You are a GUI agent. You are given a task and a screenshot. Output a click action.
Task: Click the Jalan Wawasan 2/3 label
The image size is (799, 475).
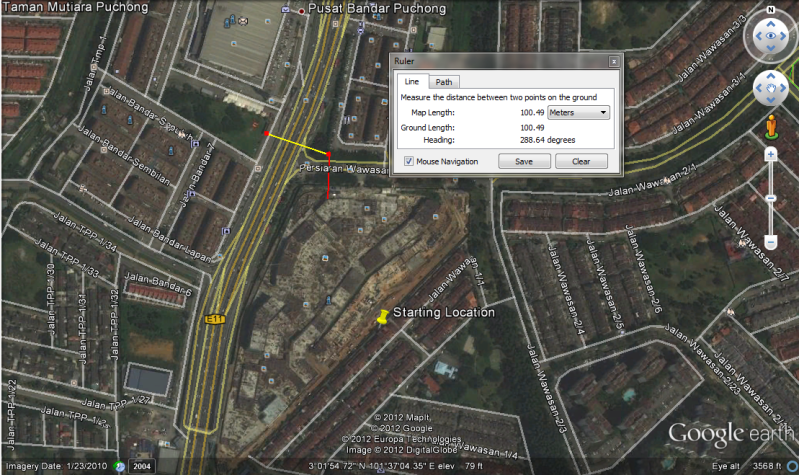pos(547,389)
